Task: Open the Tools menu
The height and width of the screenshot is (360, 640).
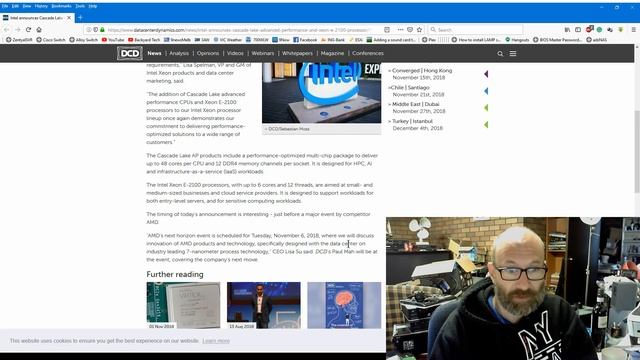Action: (x=80, y=6)
